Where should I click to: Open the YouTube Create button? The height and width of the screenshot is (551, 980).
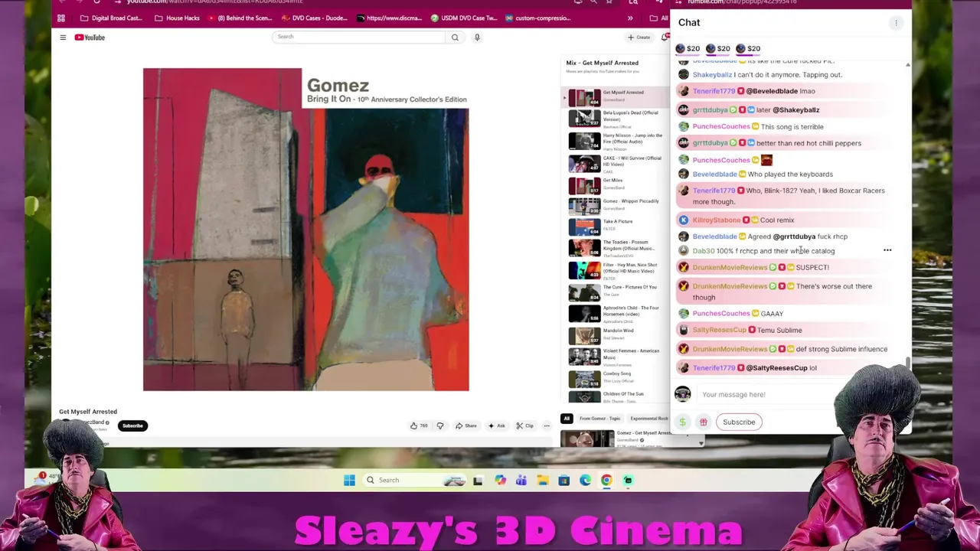pyautogui.click(x=639, y=37)
